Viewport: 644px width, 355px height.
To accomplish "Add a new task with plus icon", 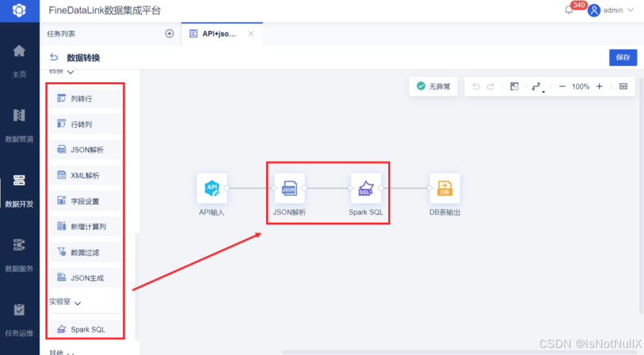I will (x=169, y=34).
